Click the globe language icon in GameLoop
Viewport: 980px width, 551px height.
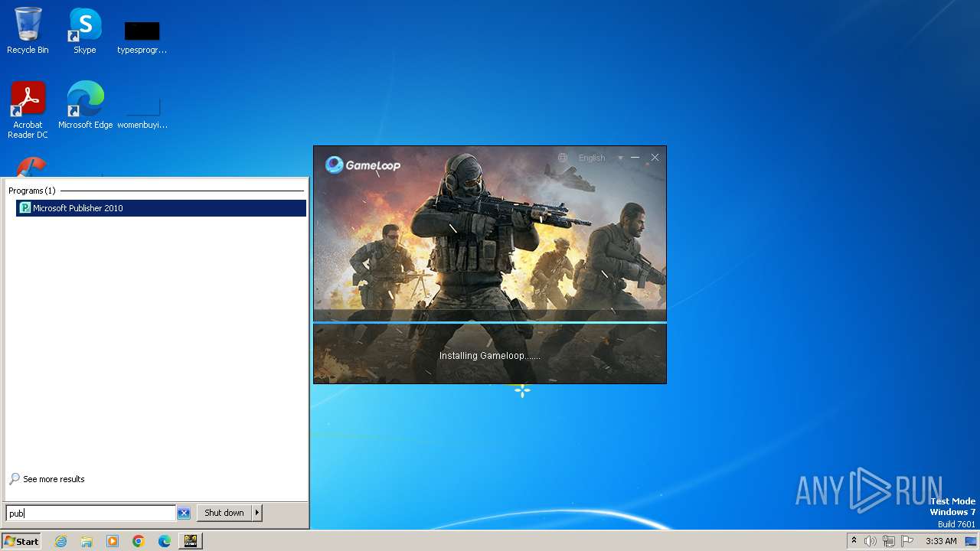point(563,158)
